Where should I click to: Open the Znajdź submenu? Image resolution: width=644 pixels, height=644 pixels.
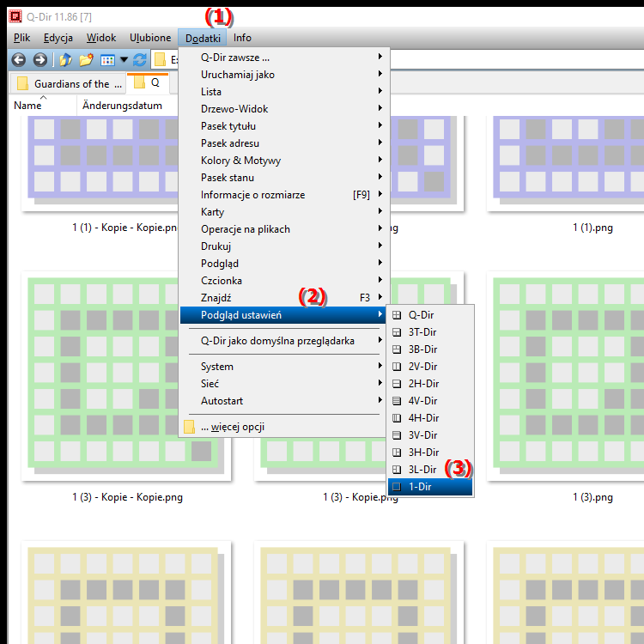(x=284, y=298)
